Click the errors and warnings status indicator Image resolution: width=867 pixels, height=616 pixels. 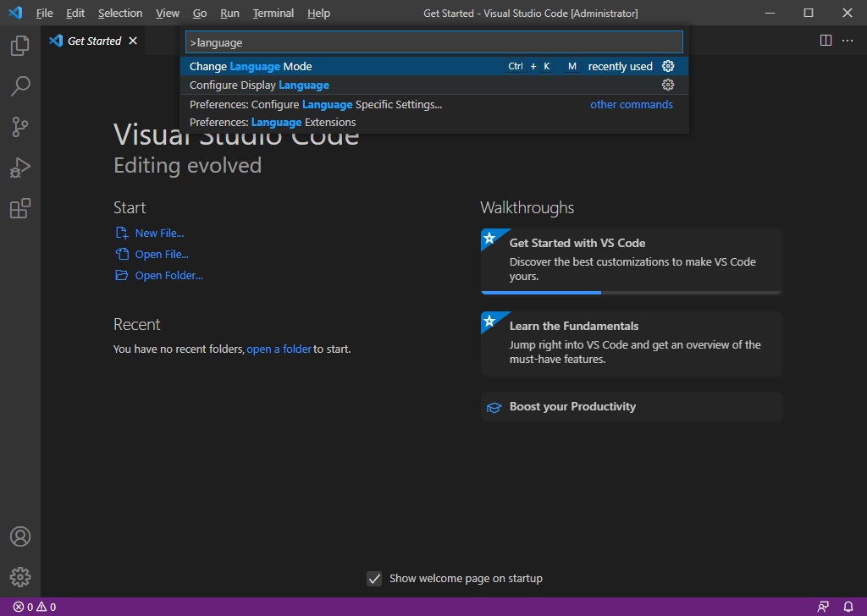(x=34, y=607)
